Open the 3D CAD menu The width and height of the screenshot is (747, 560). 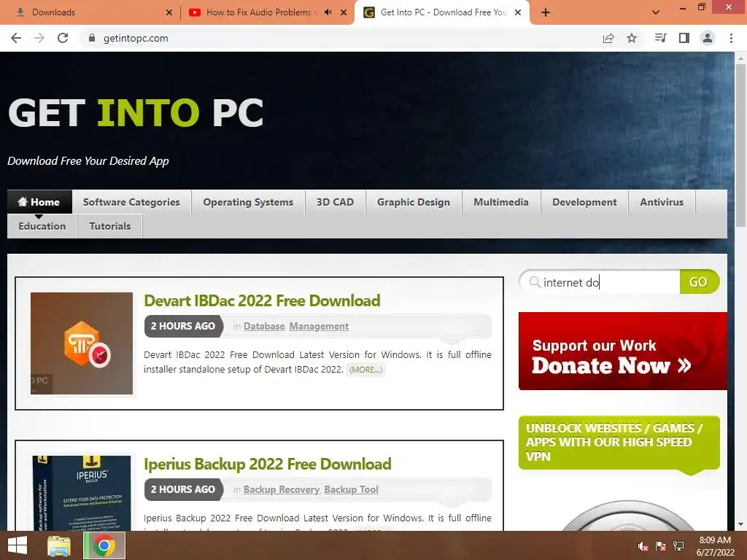pos(335,202)
